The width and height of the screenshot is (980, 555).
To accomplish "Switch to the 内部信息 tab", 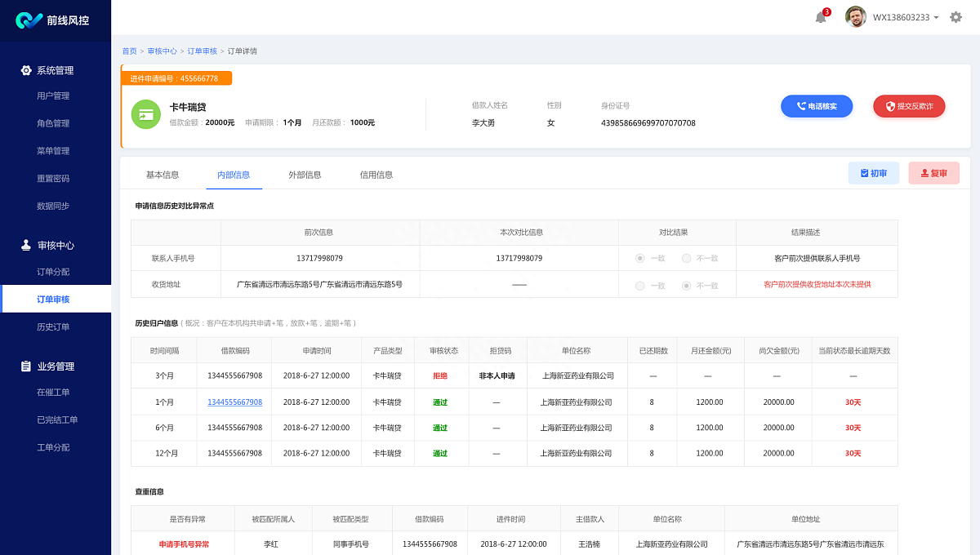I will click(234, 175).
